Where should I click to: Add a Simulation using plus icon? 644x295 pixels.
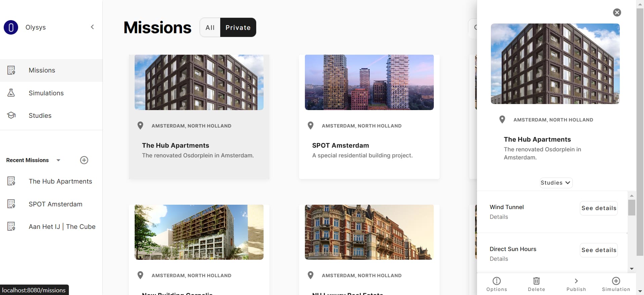coord(616,281)
